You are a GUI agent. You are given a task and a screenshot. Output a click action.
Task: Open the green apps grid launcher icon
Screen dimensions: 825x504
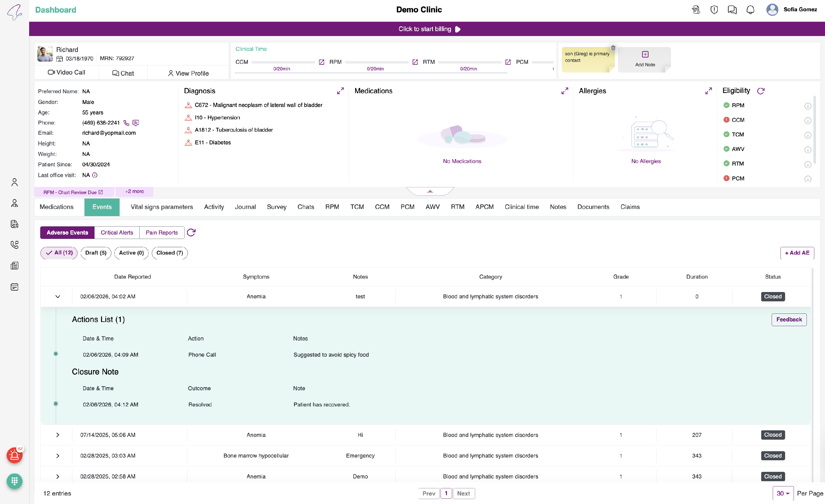14,481
